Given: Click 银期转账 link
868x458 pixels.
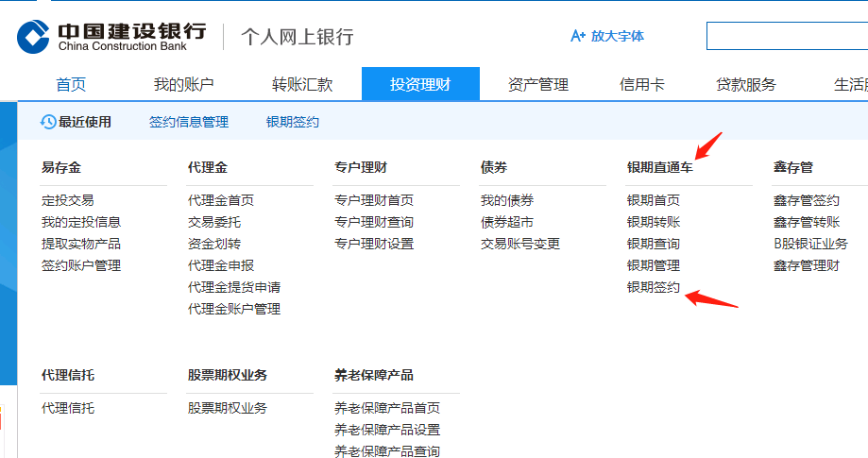Looking at the screenshot, I should (654, 222).
